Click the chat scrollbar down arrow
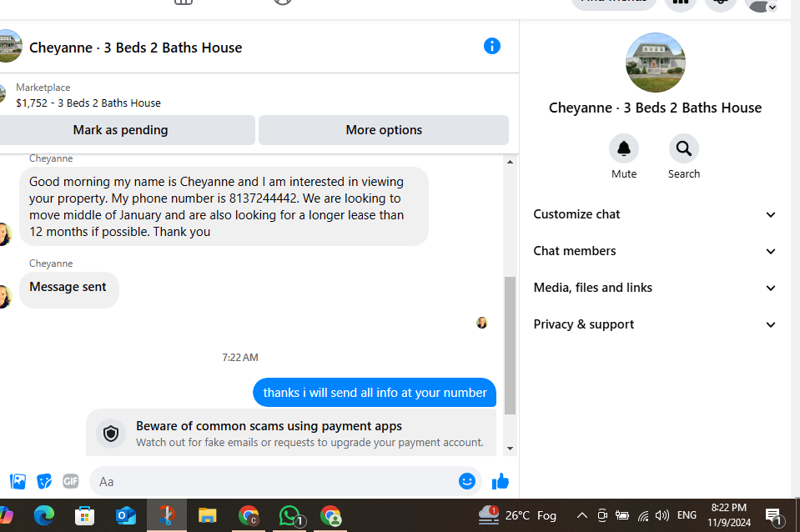Image resolution: width=800 pixels, height=532 pixels. click(510, 449)
